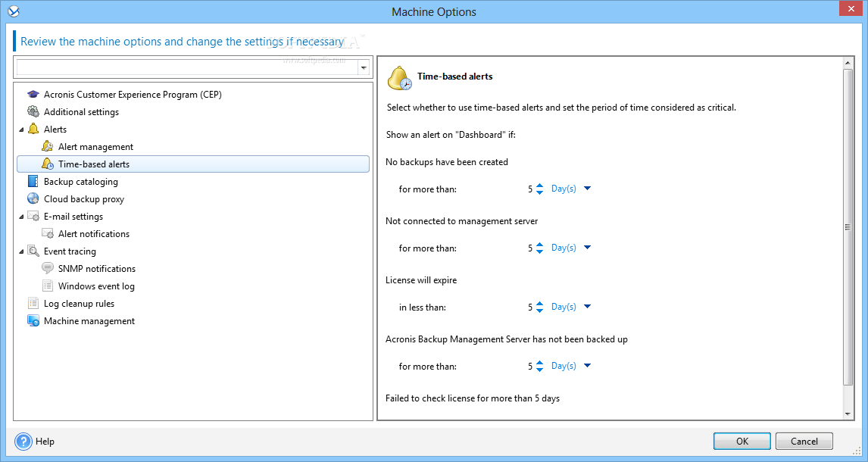Increase the Not connected to management server value
Screen dimensions: 868x462
(540, 245)
